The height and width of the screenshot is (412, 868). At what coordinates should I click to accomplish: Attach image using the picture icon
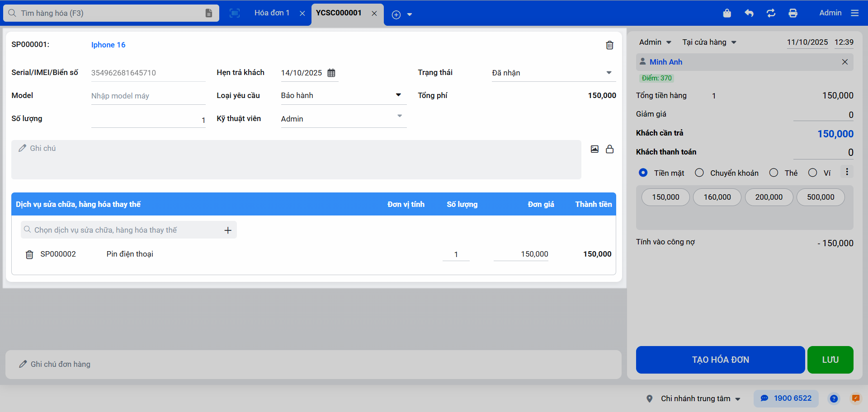(x=594, y=149)
